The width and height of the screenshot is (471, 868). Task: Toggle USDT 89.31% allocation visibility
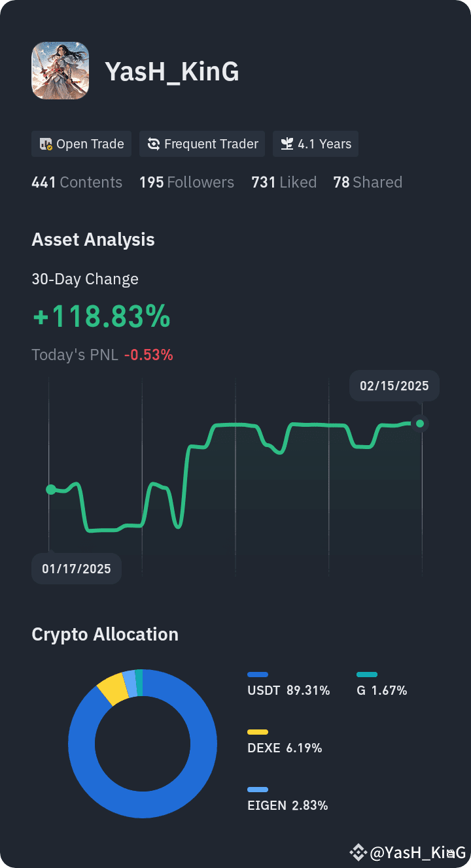pos(288,690)
